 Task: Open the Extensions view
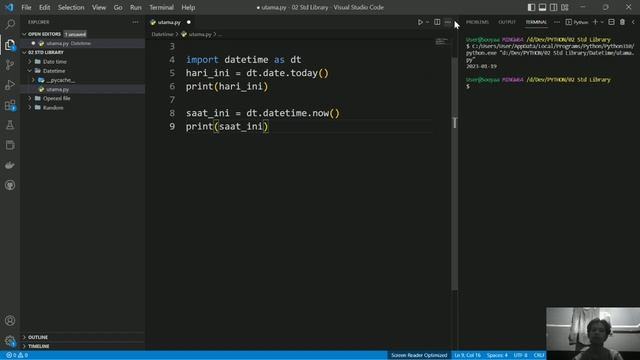coord(10,105)
